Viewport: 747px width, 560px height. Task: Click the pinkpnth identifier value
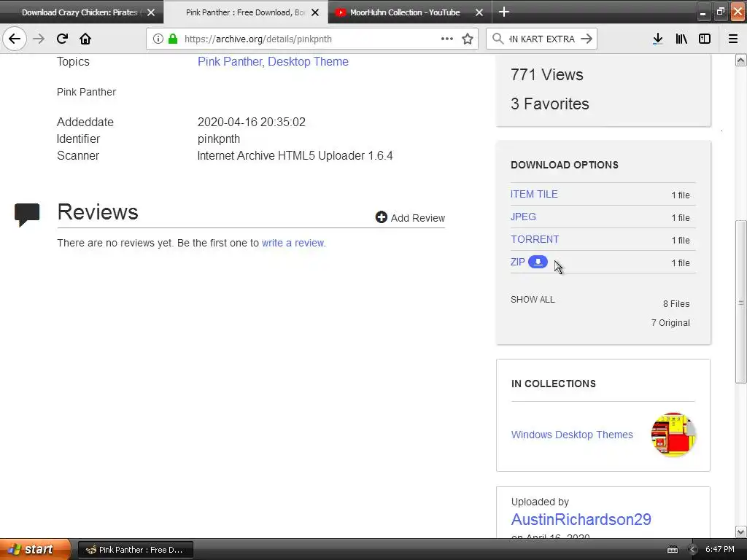click(x=219, y=139)
